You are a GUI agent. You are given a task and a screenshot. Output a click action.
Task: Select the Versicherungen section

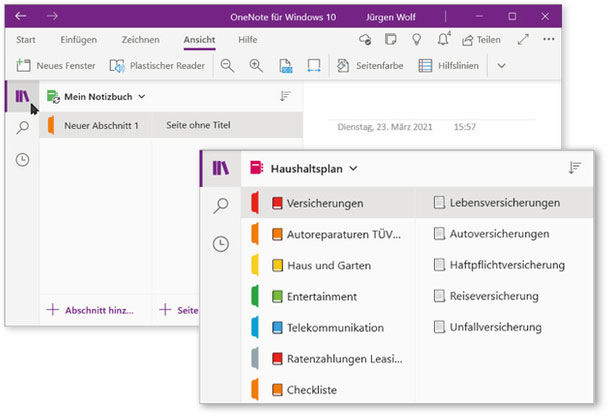coord(328,203)
